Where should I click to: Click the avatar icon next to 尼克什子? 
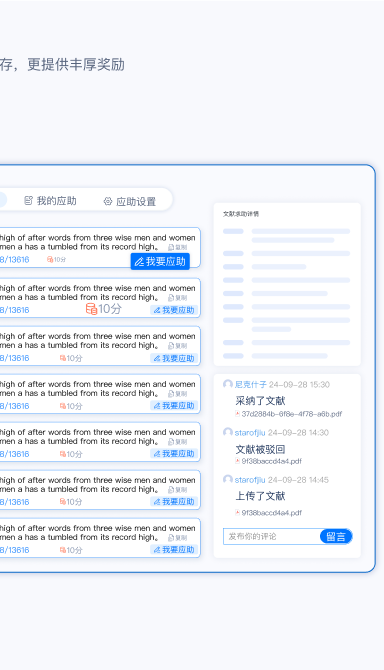click(x=228, y=384)
